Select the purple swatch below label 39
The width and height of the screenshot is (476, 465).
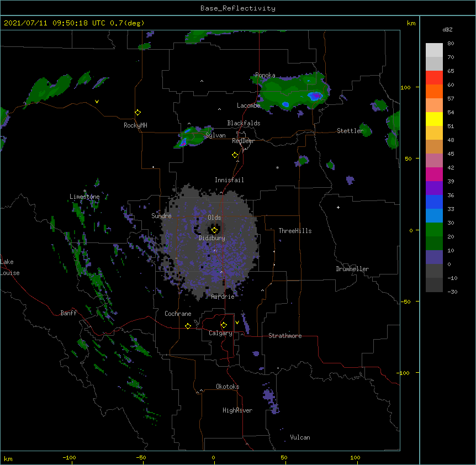click(434, 188)
